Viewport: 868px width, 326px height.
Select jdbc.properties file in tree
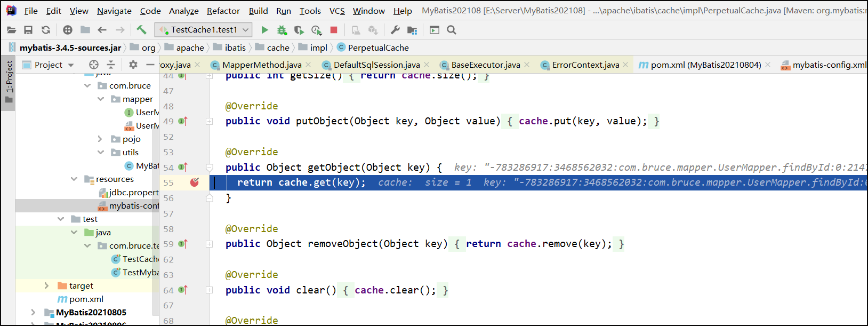(x=129, y=192)
